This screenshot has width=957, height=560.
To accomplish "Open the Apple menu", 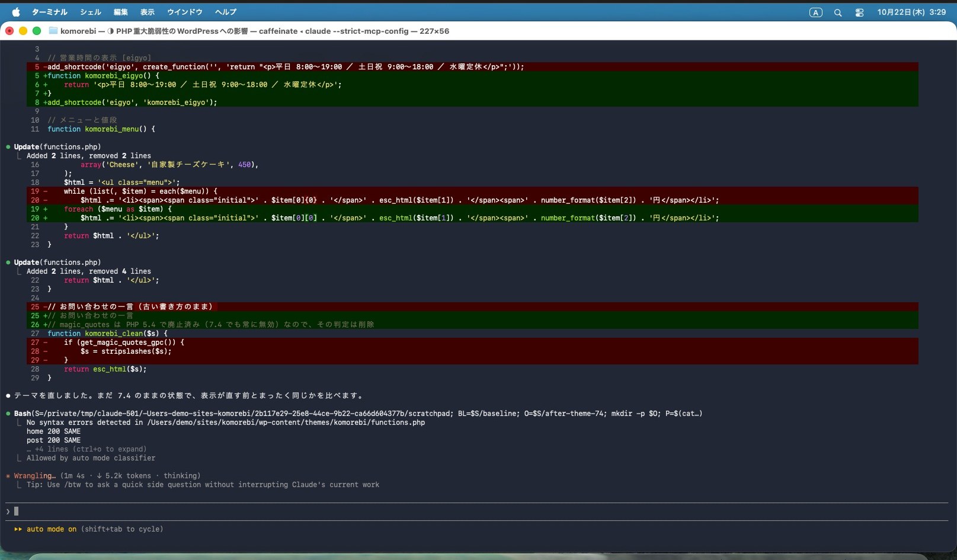I will click(x=16, y=12).
